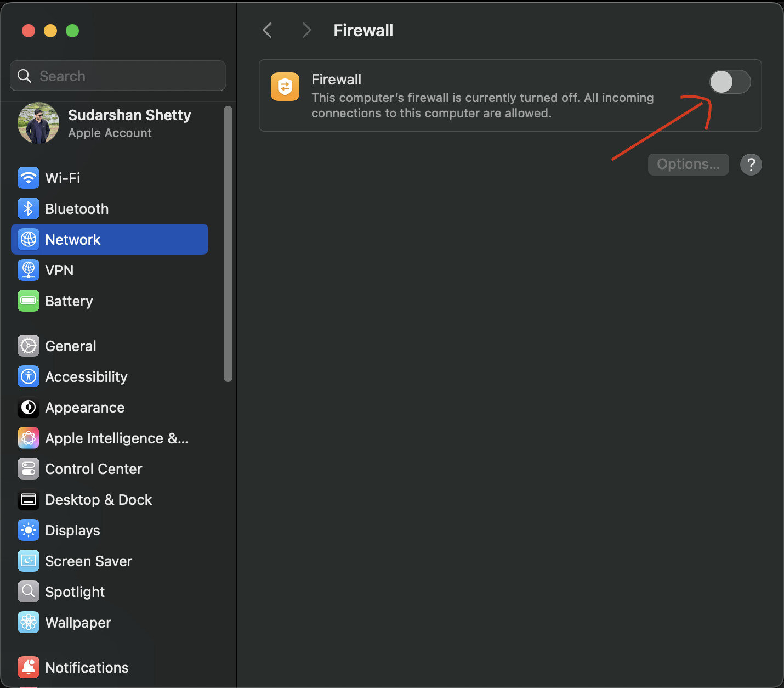This screenshot has width=784, height=688.
Task: Open Control Center settings
Action: click(93, 469)
